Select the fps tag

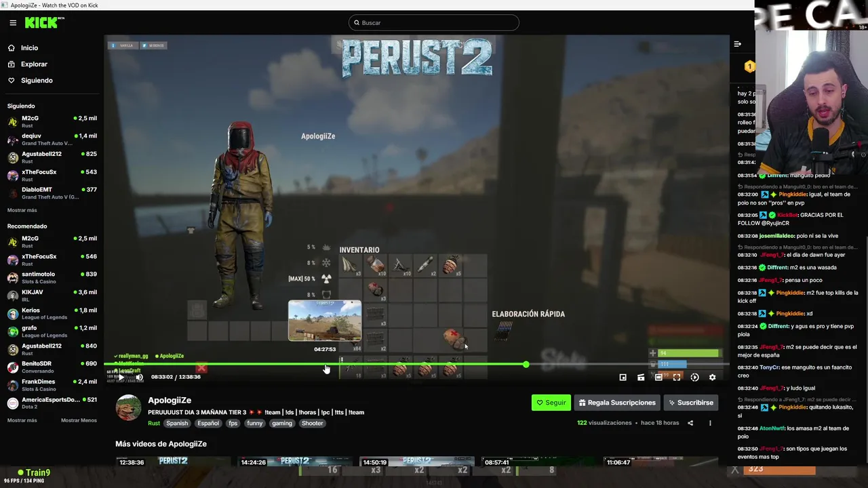click(x=233, y=423)
